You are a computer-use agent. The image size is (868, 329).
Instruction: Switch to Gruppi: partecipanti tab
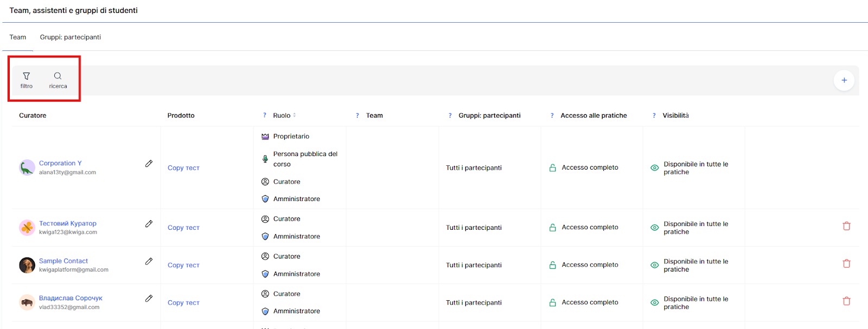tap(70, 37)
